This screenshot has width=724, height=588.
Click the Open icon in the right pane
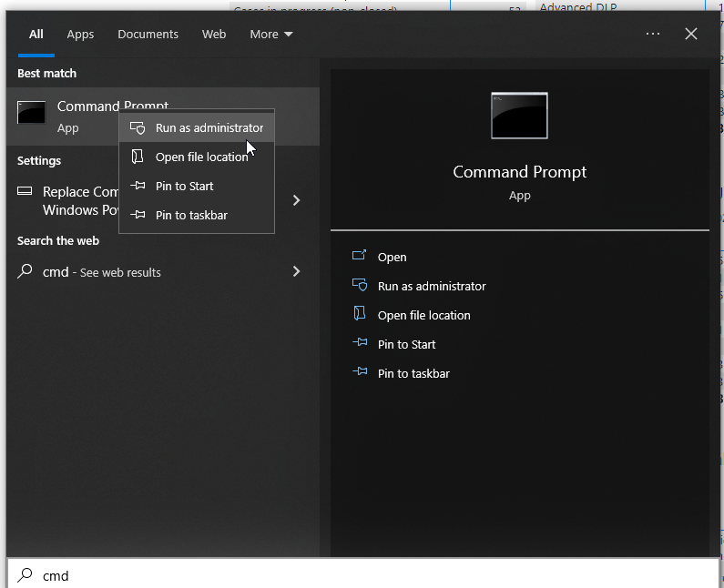pyautogui.click(x=359, y=257)
